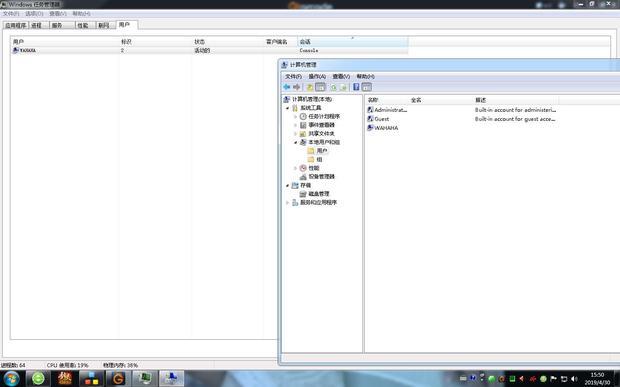Viewport: 620px width, 387px height.
Task: Open the 选项(O) menu in Task Manager
Action: coord(34,13)
